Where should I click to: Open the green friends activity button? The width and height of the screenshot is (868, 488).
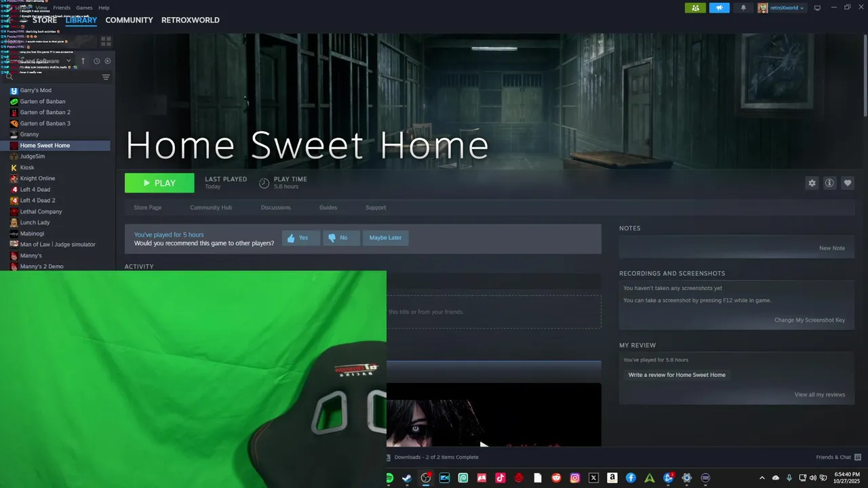tap(695, 8)
